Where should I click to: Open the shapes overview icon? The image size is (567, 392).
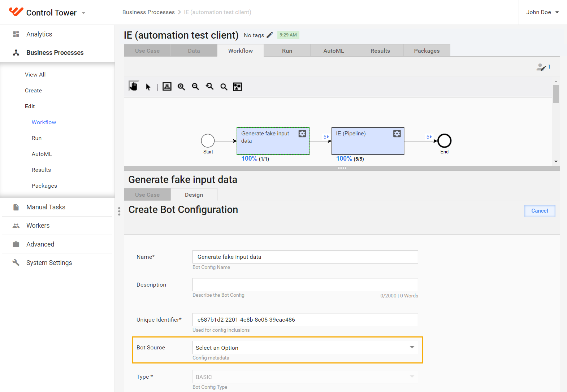tap(237, 87)
